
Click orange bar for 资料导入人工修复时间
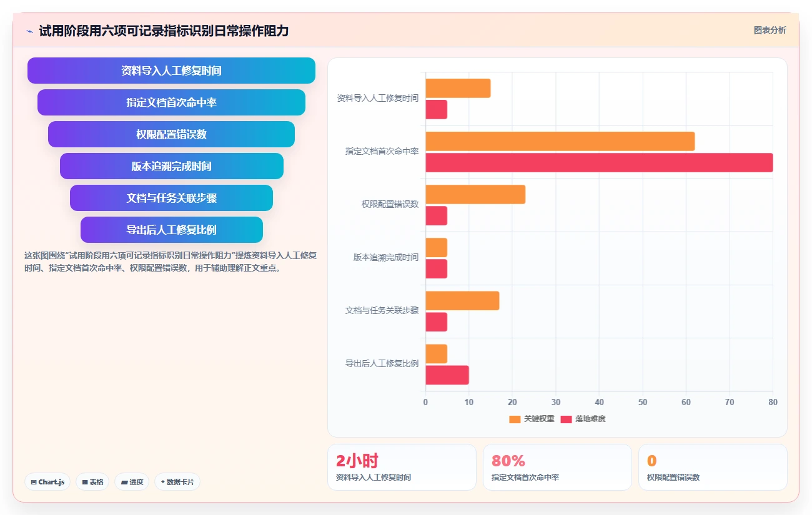point(458,88)
